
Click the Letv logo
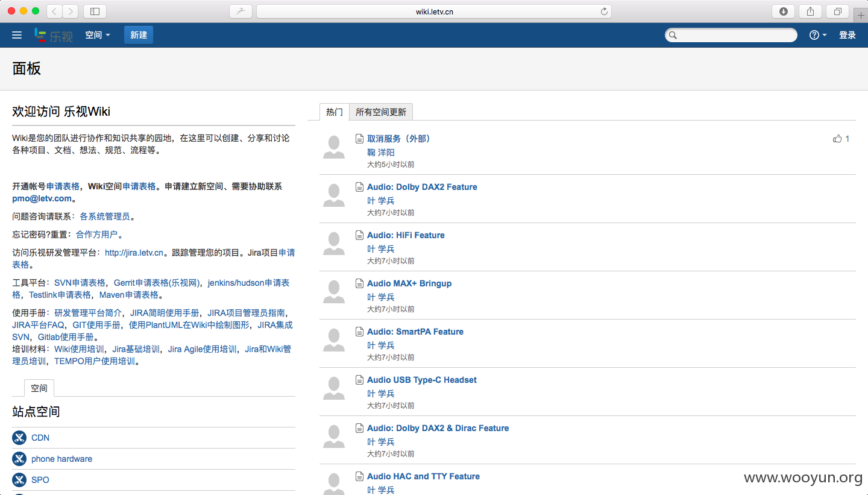tap(54, 35)
